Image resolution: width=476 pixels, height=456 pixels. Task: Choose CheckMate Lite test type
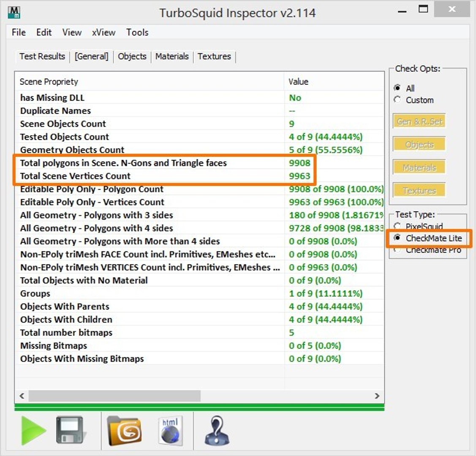pos(428,238)
